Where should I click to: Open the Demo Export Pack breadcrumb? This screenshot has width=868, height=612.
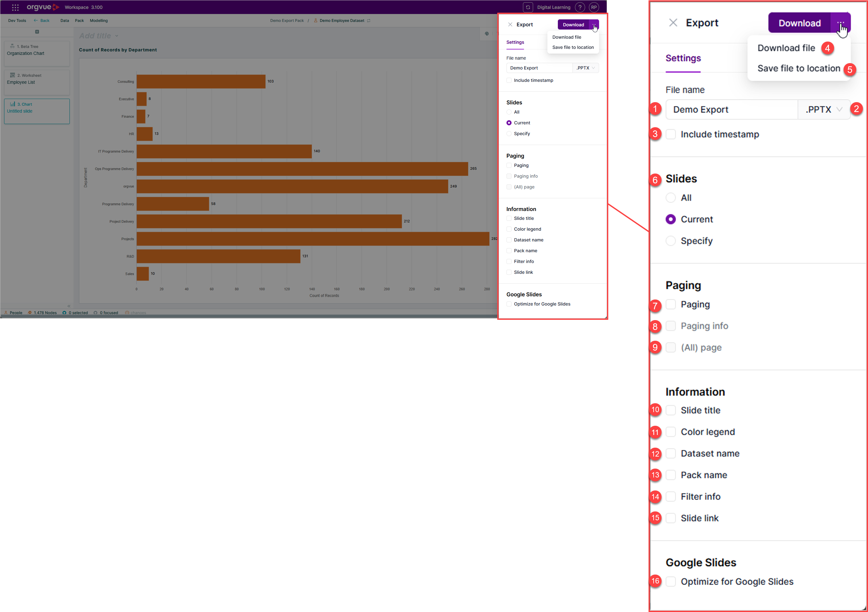(x=287, y=21)
